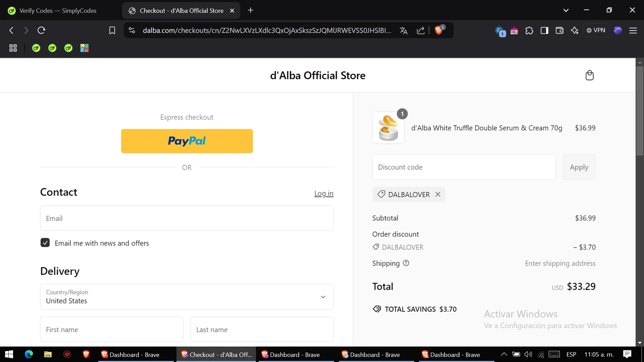Toggle the browser sidebar panel
The width and height of the screenshot is (644, 362).
pos(544,30)
